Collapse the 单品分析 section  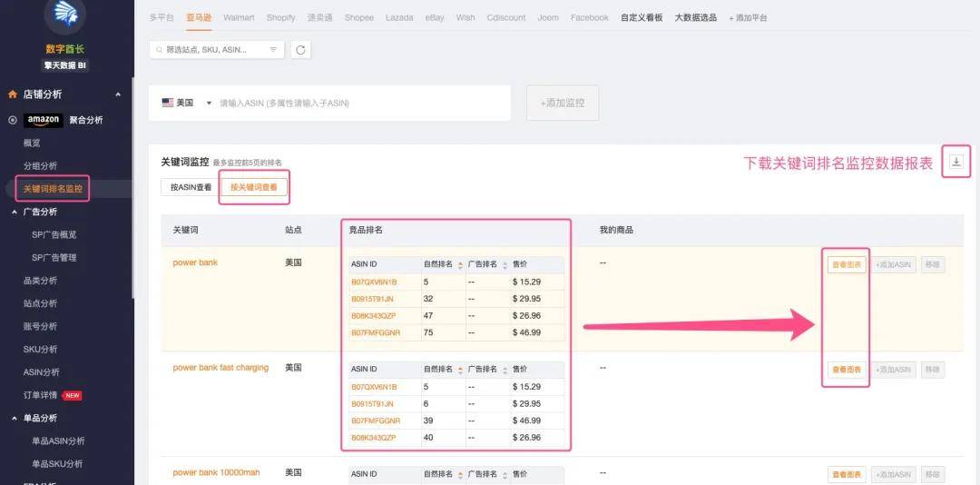[14, 418]
